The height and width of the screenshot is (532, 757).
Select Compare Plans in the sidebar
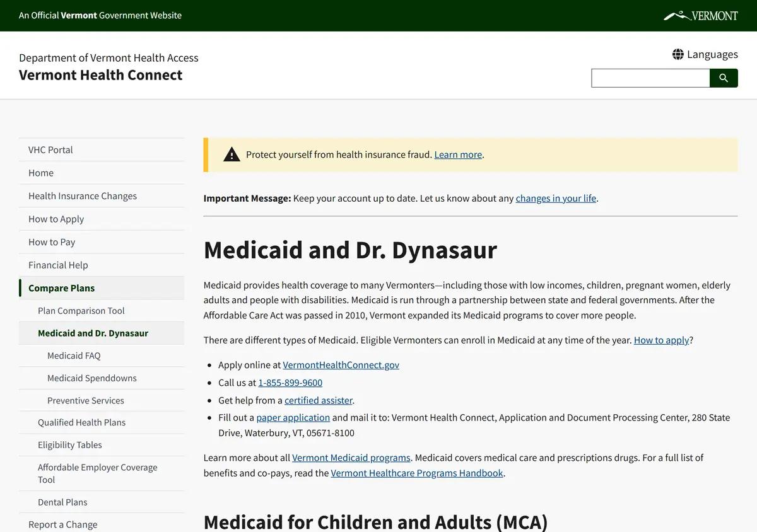[102, 288]
